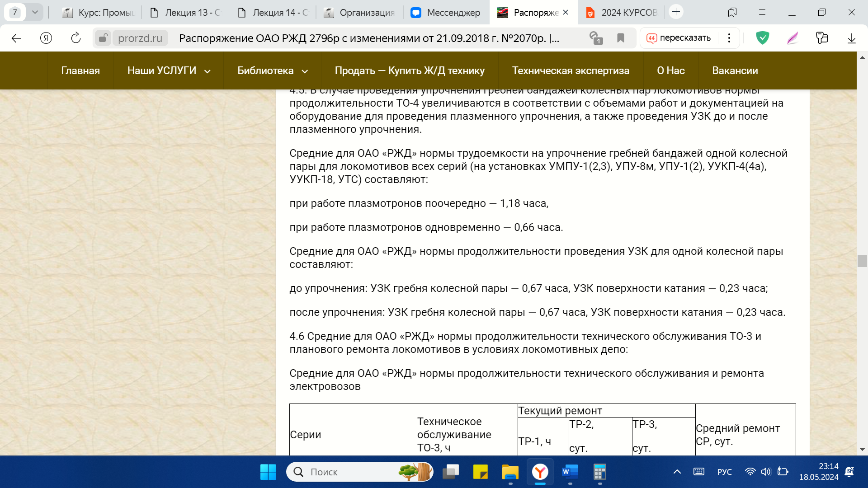Open the three-dot menu next to пересказать
Image resolution: width=868 pixels, height=488 pixels.
click(729, 38)
